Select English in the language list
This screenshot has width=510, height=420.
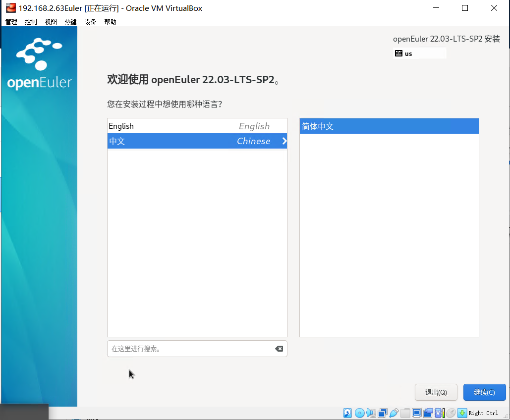197,126
